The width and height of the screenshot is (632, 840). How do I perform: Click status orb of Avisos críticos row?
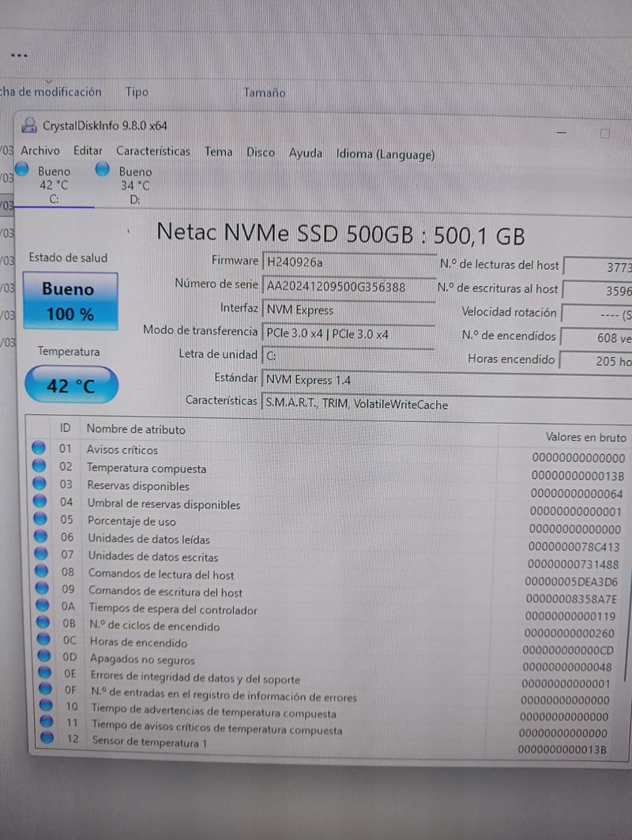point(39,447)
